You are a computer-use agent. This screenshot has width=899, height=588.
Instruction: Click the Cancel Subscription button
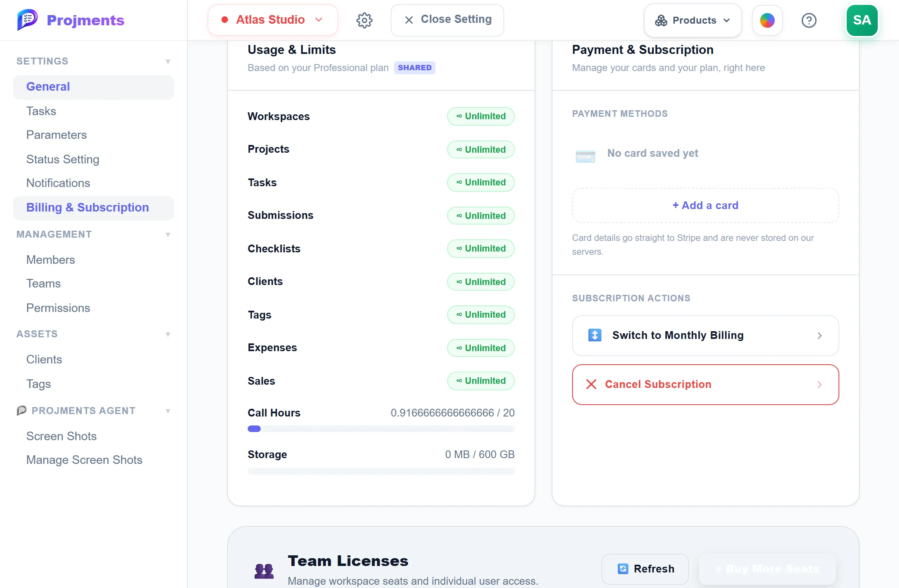pos(705,384)
